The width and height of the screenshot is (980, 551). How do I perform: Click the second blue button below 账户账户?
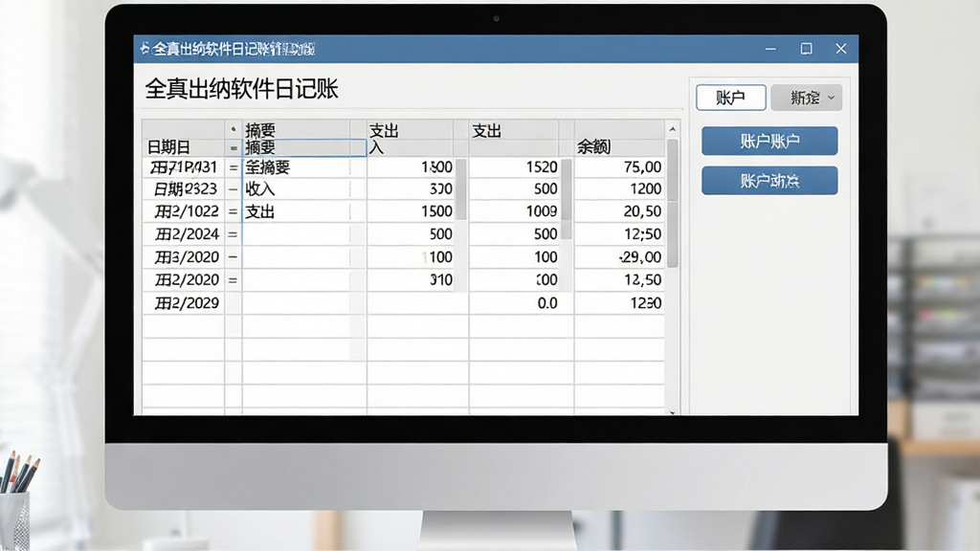click(x=769, y=181)
